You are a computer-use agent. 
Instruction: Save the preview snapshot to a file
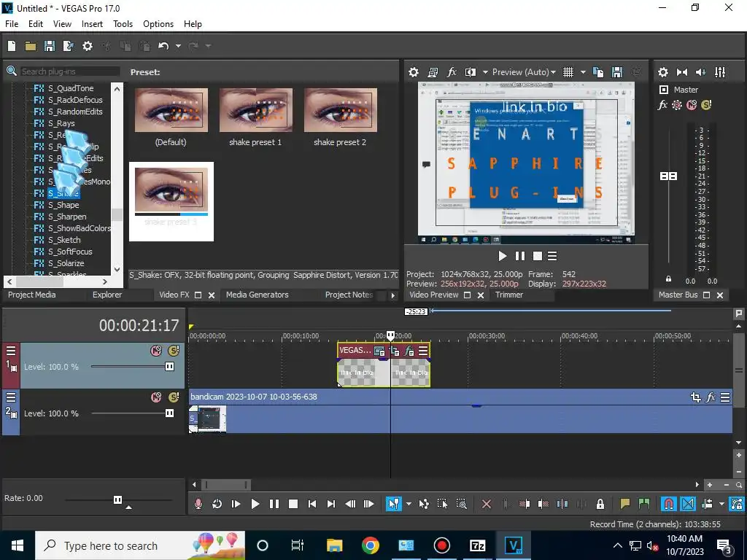pyautogui.click(x=617, y=72)
